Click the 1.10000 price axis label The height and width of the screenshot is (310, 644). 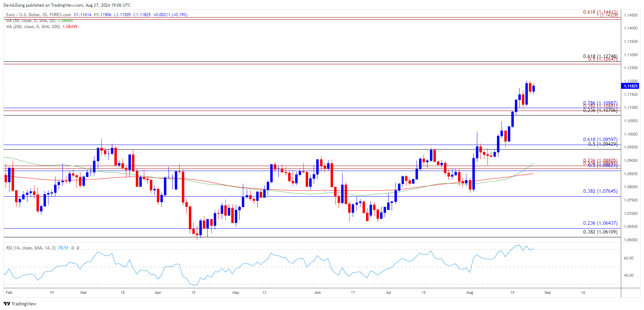[631, 134]
